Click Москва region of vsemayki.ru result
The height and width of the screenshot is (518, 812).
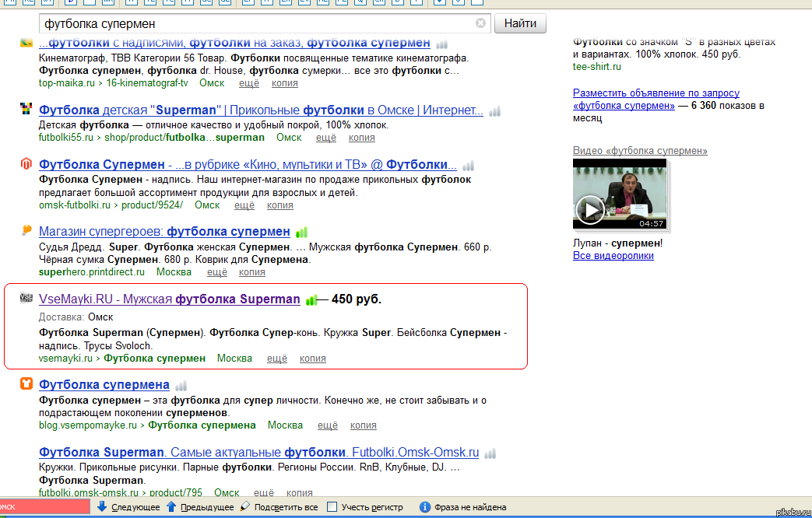[234, 359]
